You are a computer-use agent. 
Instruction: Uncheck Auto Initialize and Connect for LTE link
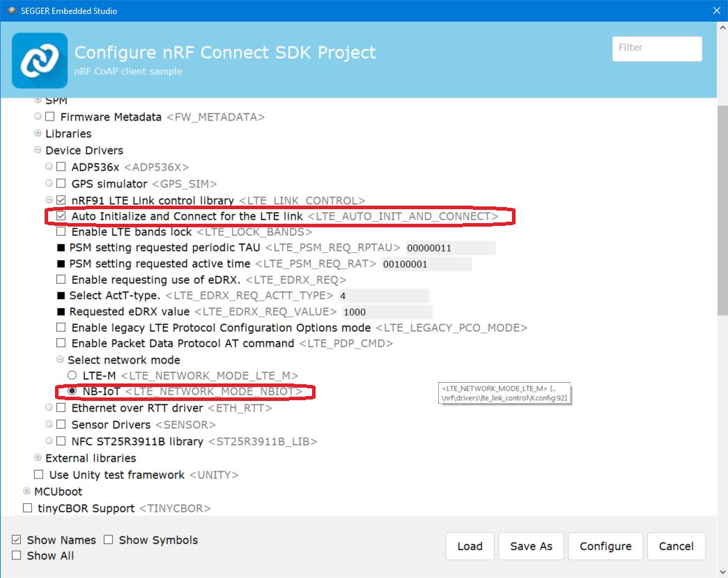[x=61, y=217]
